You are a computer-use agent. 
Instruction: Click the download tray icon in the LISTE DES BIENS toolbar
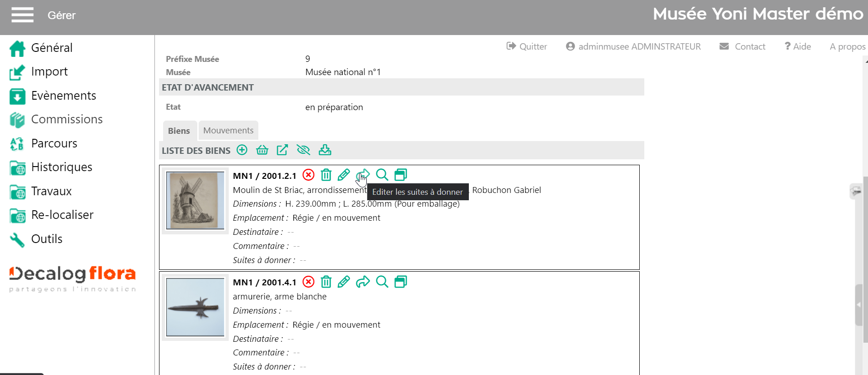325,150
